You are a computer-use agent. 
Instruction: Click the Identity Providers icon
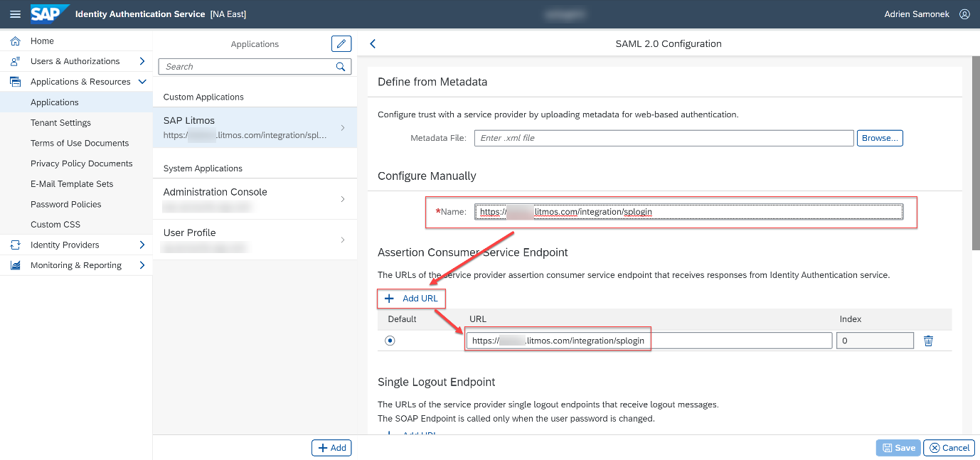tap(16, 245)
